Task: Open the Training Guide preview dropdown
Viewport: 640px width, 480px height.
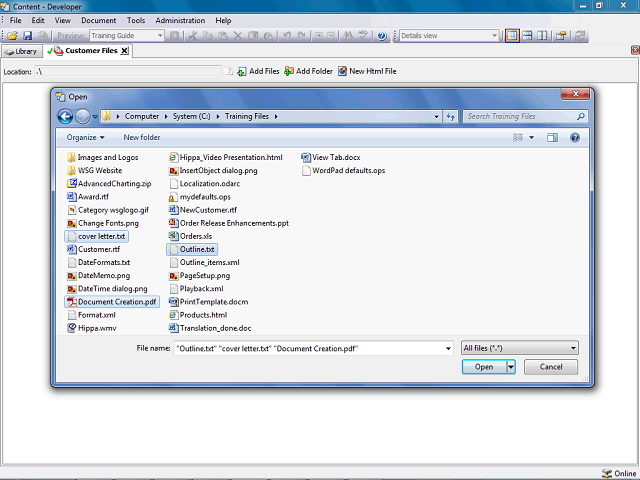Action: pos(160,36)
